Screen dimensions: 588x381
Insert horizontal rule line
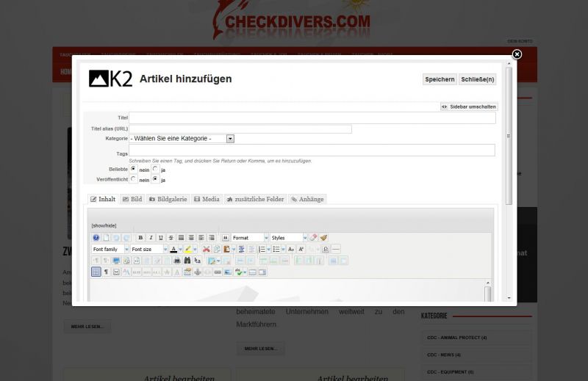click(x=336, y=249)
